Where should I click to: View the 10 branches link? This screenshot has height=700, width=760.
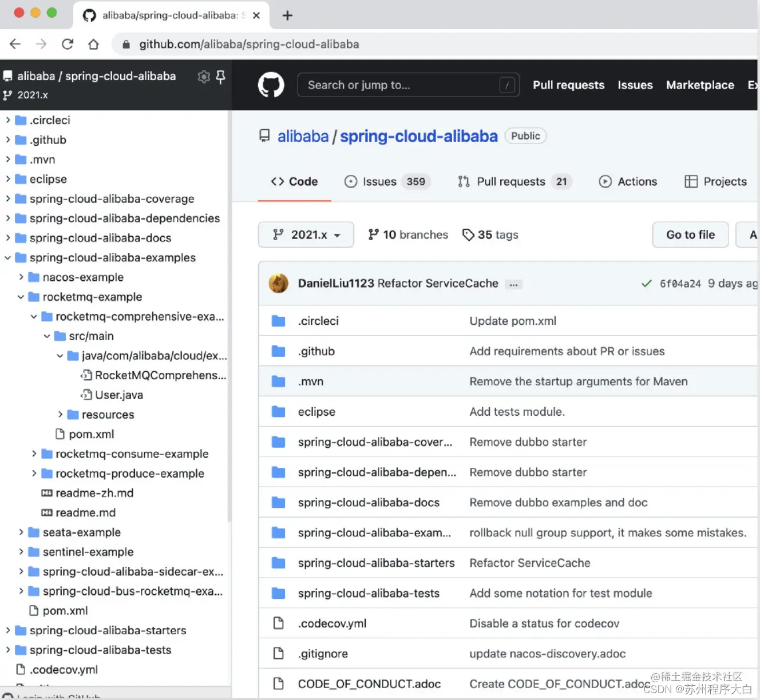point(408,234)
